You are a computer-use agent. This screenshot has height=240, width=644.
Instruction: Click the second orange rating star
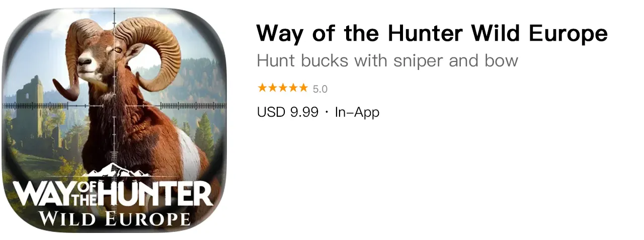[x=272, y=88]
